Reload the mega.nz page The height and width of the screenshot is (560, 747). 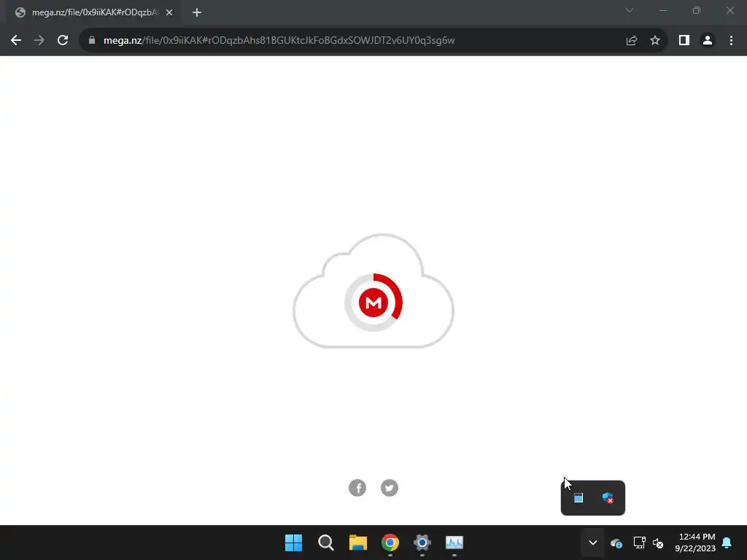(x=63, y=41)
